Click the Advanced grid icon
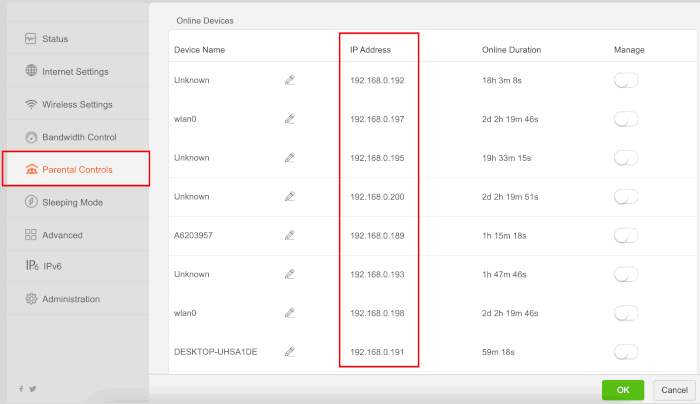 (30, 235)
